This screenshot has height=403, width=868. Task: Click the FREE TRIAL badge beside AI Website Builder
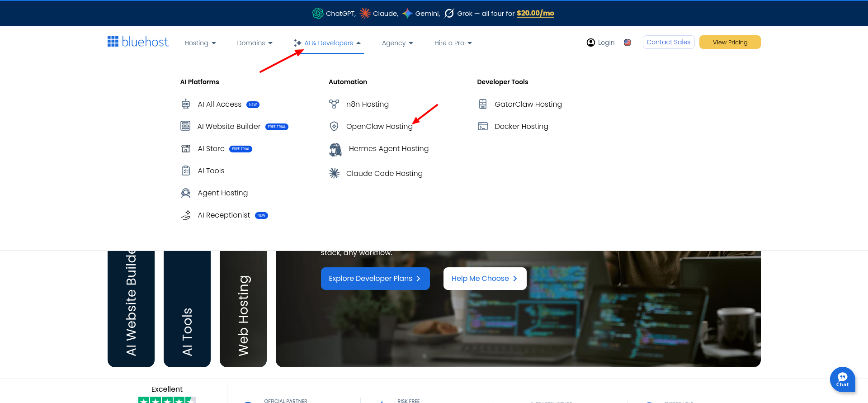point(277,127)
